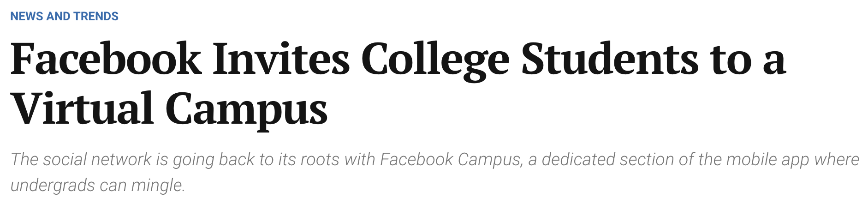Viewport: 868px width, 204px height.
Task: Click the word "Facebook" in the headline
Action: (106, 60)
